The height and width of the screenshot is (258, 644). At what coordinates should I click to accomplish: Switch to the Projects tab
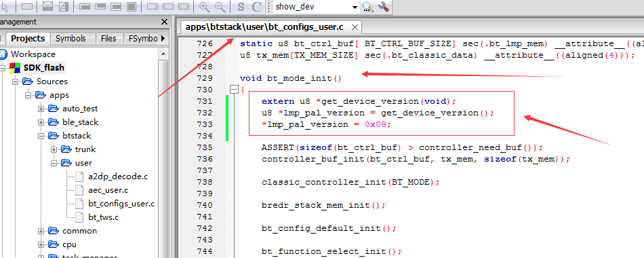pos(28,38)
